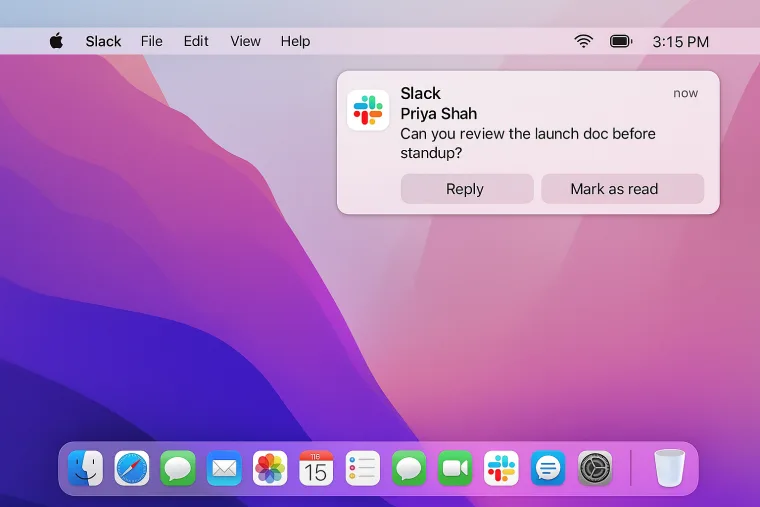Click the "Can you review the launch doc" message
760x507 pixels.
[x=528, y=143]
